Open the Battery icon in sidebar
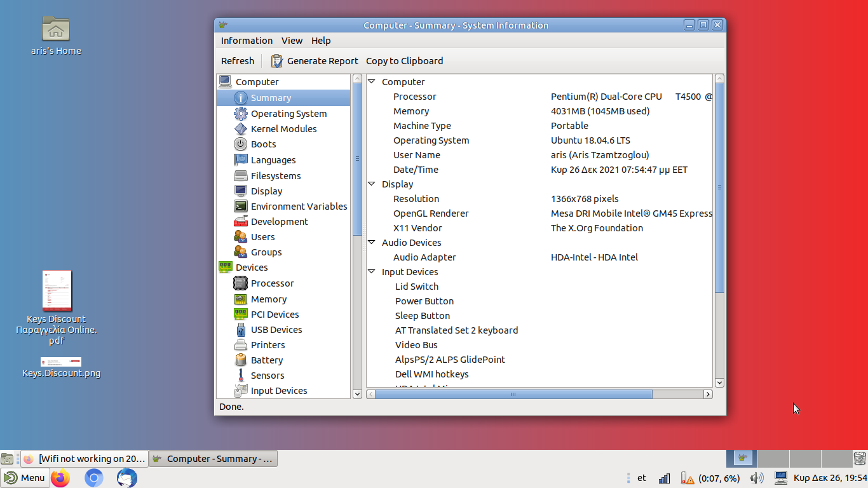The image size is (868, 488). [241, 360]
